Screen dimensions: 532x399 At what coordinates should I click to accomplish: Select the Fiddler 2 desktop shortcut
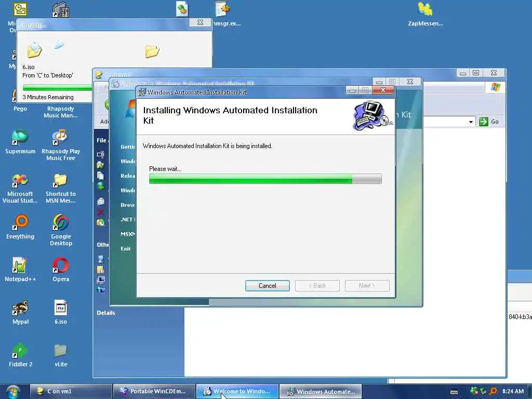[20, 355]
